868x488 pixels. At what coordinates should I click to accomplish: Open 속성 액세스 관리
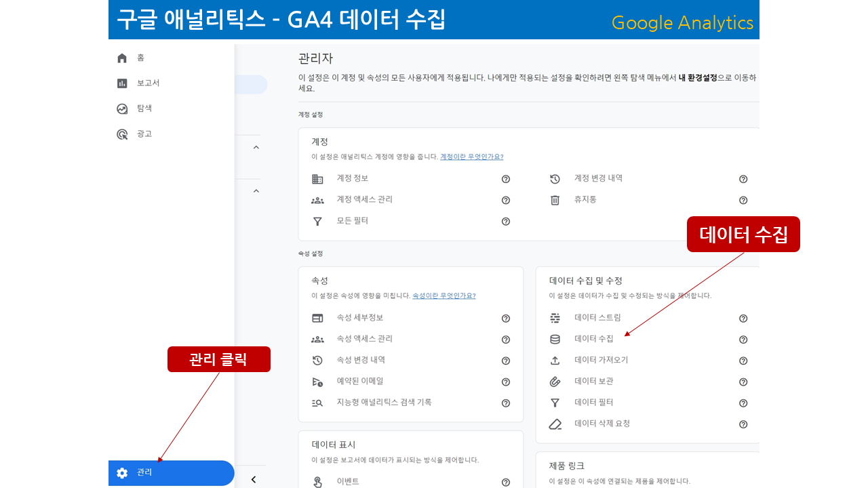coord(365,338)
